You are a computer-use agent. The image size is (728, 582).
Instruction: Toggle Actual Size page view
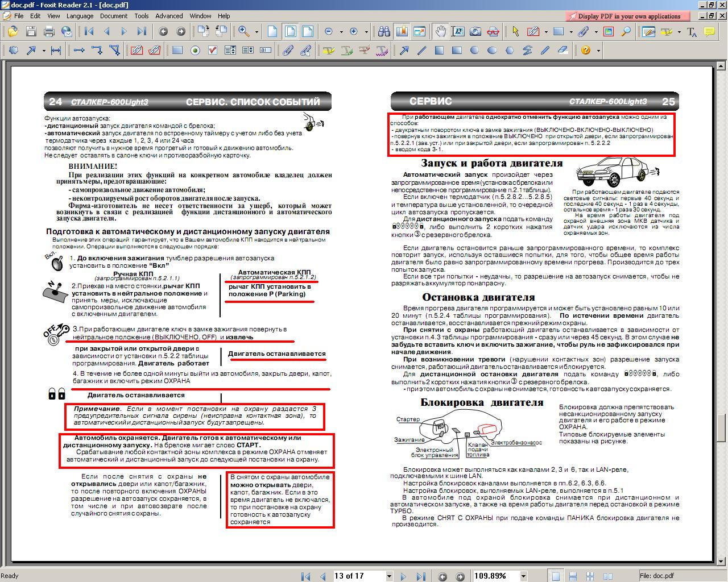[272, 32]
